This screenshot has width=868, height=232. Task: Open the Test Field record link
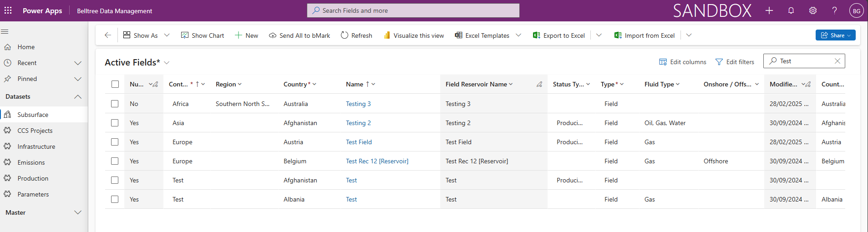[x=359, y=142]
